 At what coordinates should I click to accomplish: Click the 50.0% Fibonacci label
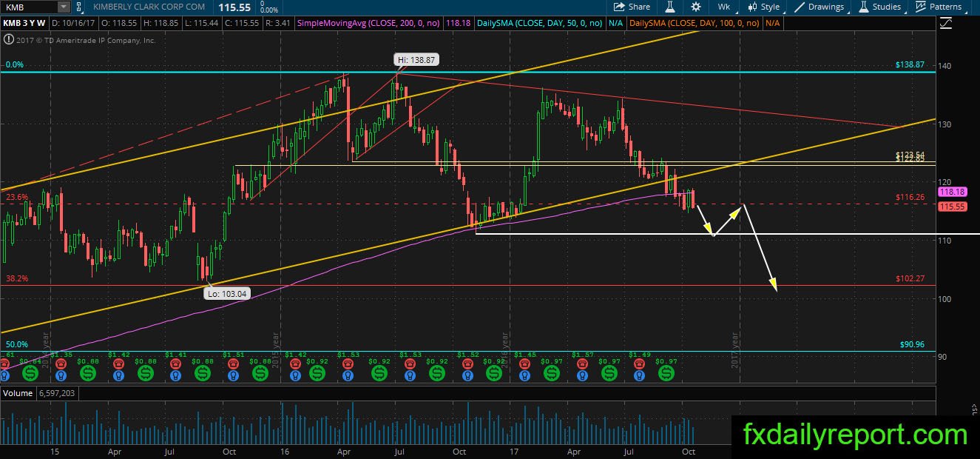[17, 344]
